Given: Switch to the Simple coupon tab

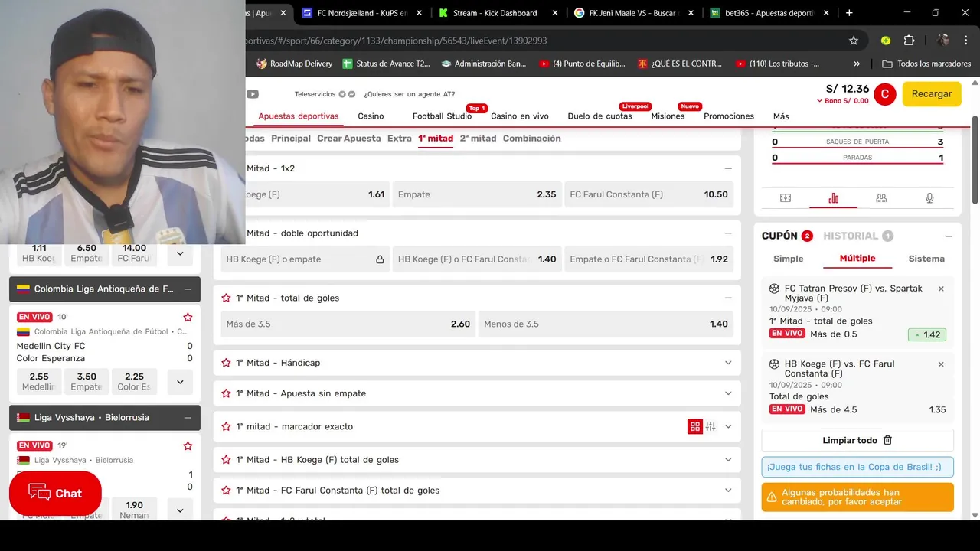Looking at the screenshot, I should (x=789, y=259).
